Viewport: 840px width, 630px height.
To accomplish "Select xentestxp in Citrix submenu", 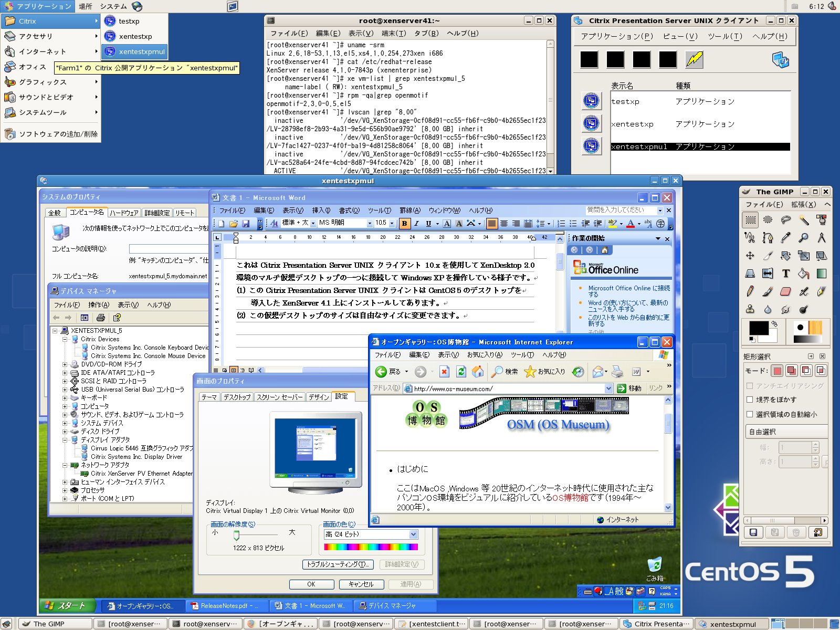I will (x=135, y=36).
